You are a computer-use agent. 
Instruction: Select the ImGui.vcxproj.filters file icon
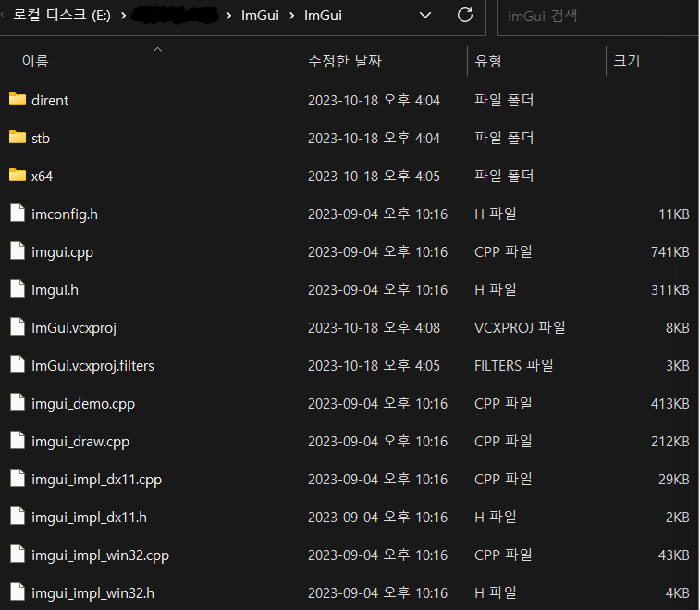(x=18, y=364)
